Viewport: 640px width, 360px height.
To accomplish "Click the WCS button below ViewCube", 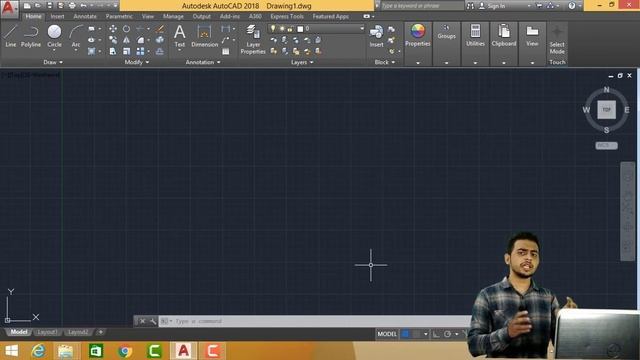I will 606,145.
